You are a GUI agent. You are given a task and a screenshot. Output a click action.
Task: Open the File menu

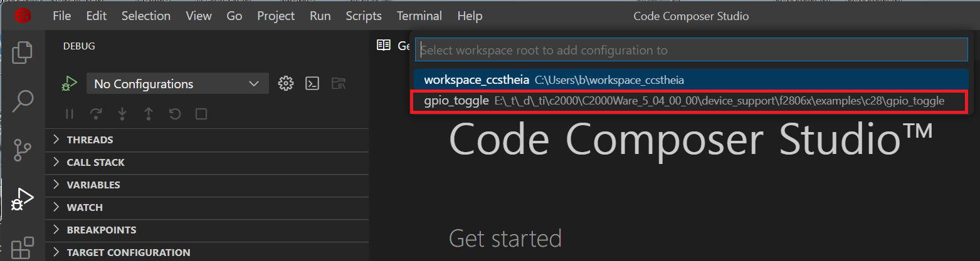point(62,16)
